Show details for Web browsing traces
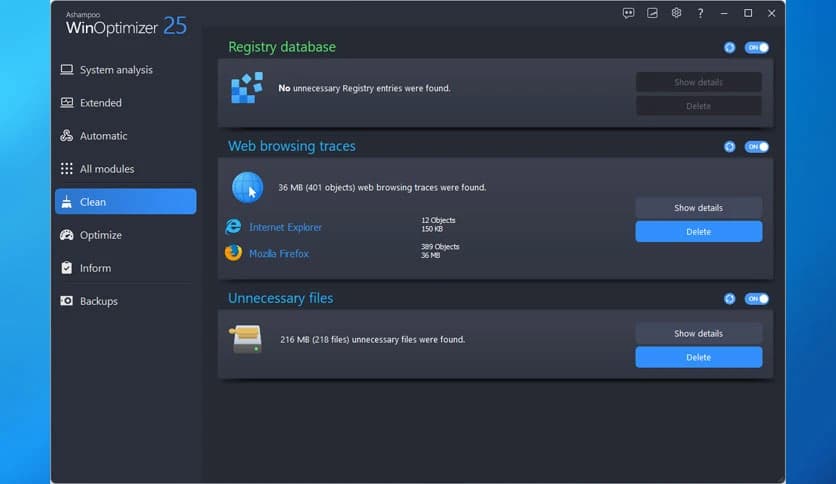This screenshot has height=484, width=836. [x=698, y=208]
